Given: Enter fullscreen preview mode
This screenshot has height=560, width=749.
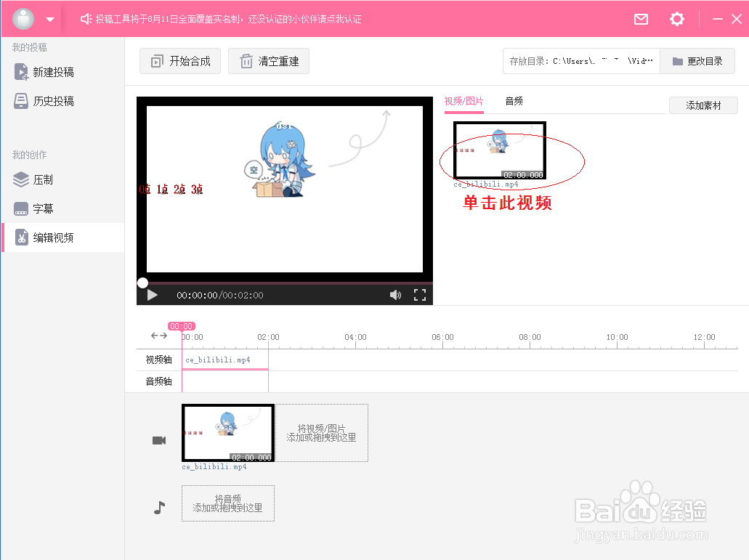Looking at the screenshot, I should [420, 295].
